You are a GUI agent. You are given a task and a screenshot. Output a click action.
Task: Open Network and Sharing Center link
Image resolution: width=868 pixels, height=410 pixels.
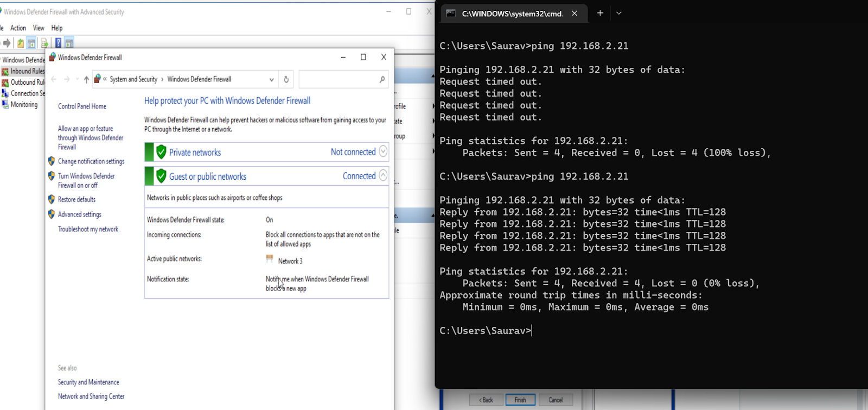click(x=91, y=396)
